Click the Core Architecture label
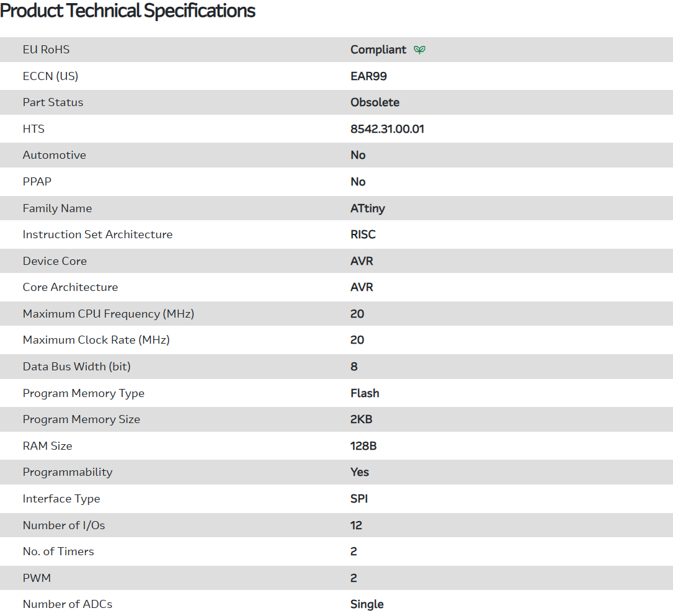 click(70, 287)
